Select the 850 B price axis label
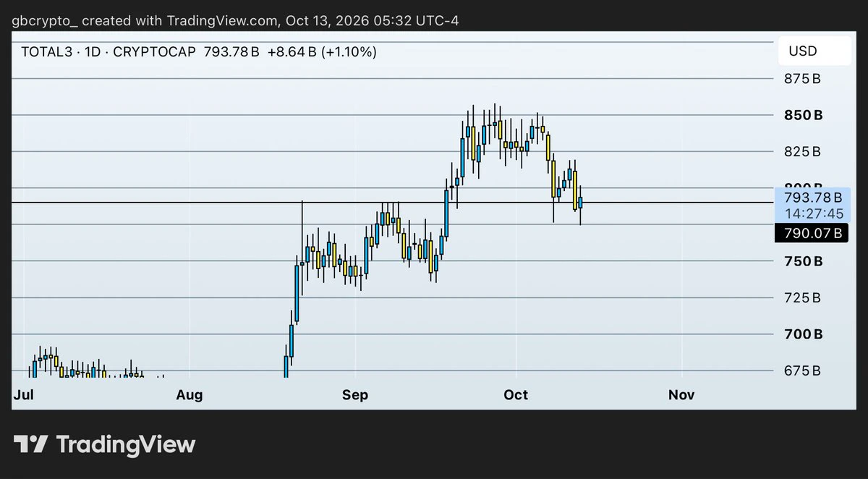This screenshot has height=479, width=868. pyautogui.click(x=804, y=115)
